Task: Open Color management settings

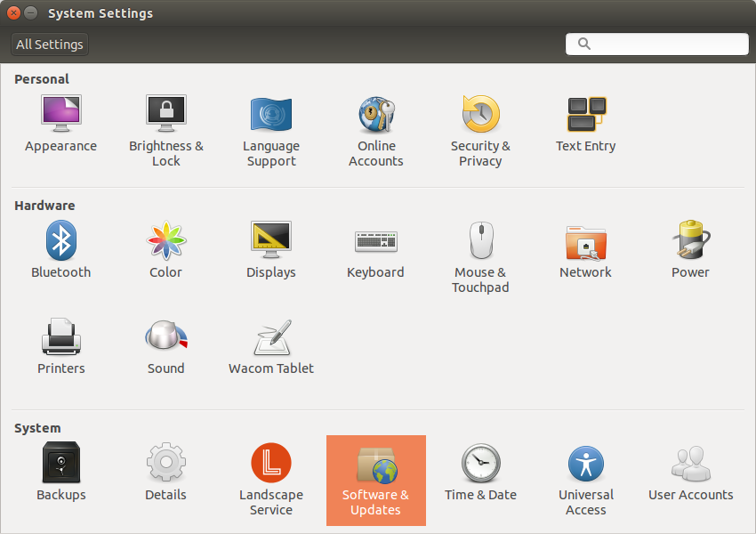Action: 165,249
